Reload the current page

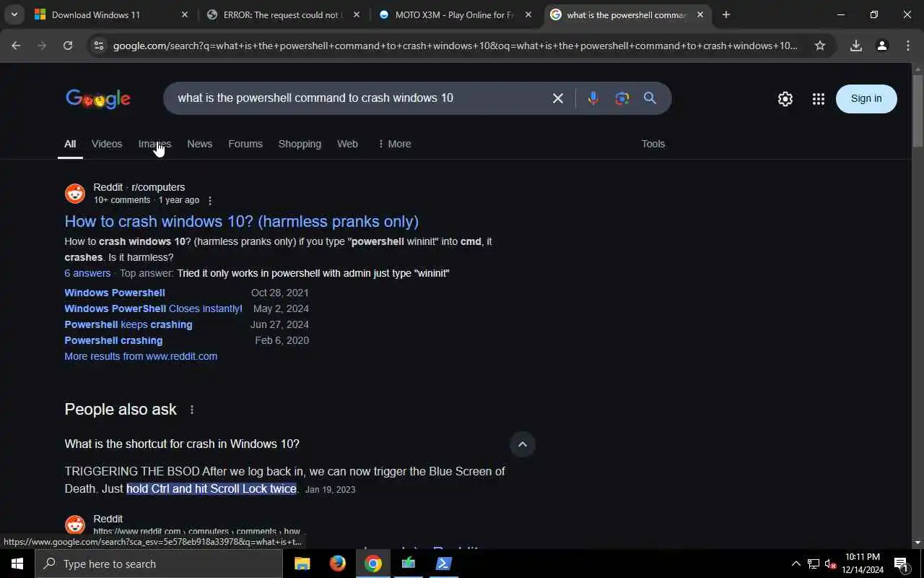coord(68,46)
